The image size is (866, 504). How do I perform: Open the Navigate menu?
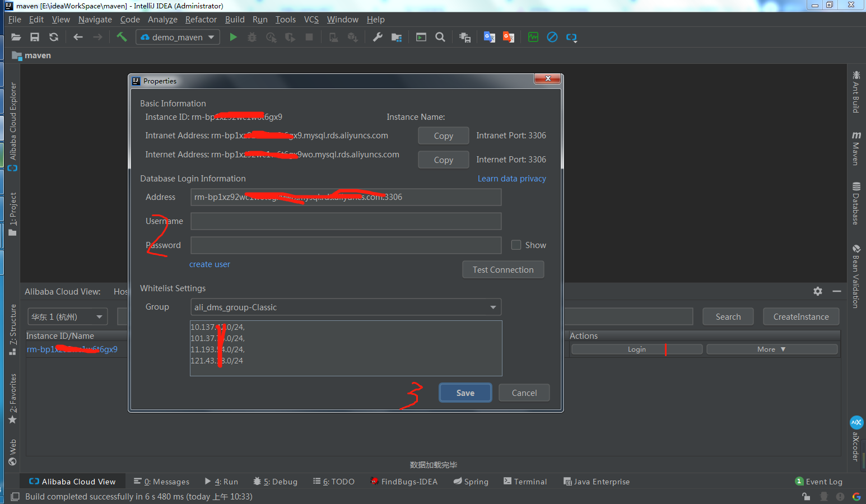(x=95, y=20)
